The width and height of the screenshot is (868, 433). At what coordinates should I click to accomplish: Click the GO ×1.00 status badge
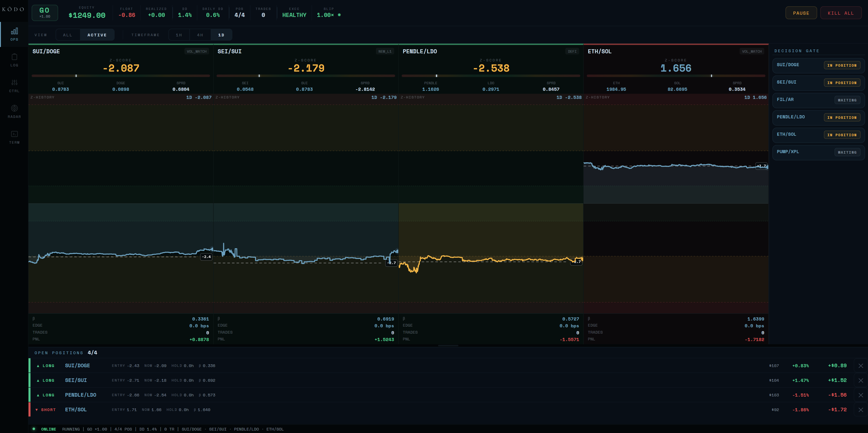(45, 13)
